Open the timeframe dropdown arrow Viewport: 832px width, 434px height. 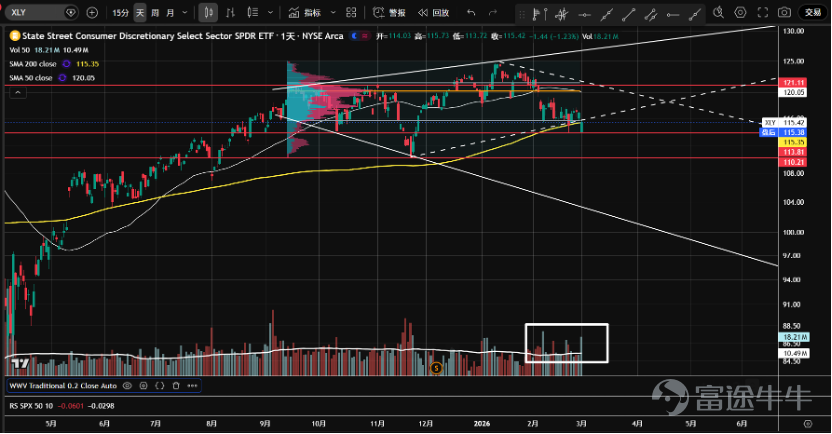(185, 12)
